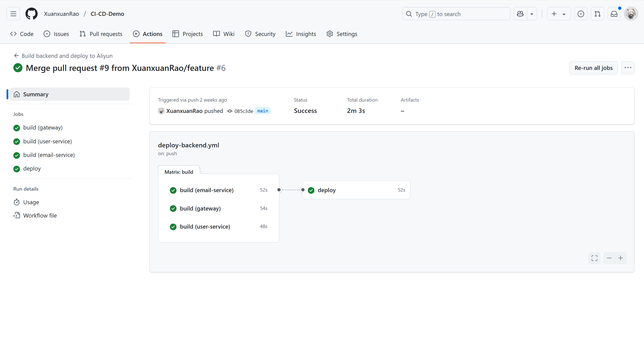Select build (gateway) job in sidebar
Viewport: 644px width, 339px height.
(43, 128)
